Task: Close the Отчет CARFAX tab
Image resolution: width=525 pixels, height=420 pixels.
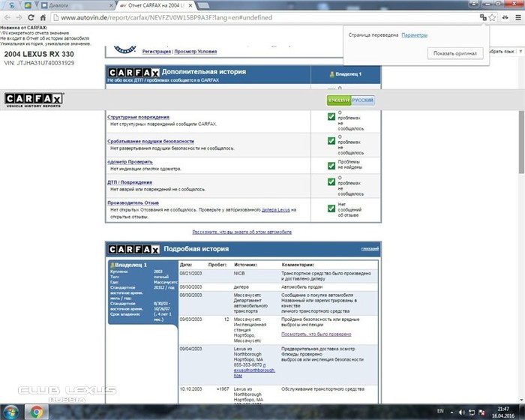Action: click(190, 5)
